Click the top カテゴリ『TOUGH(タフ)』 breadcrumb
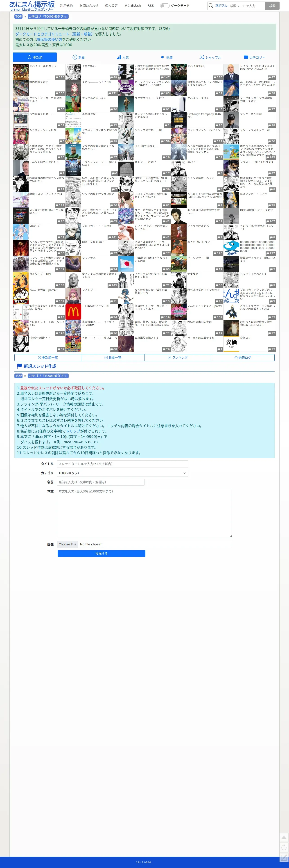Image resolution: width=289 pixels, height=868 pixels. pyautogui.click(x=48, y=16)
